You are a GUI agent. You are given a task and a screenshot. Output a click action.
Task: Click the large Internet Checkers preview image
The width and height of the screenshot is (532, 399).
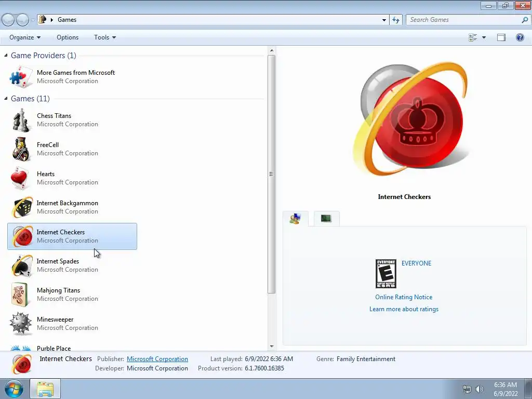[411, 119]
